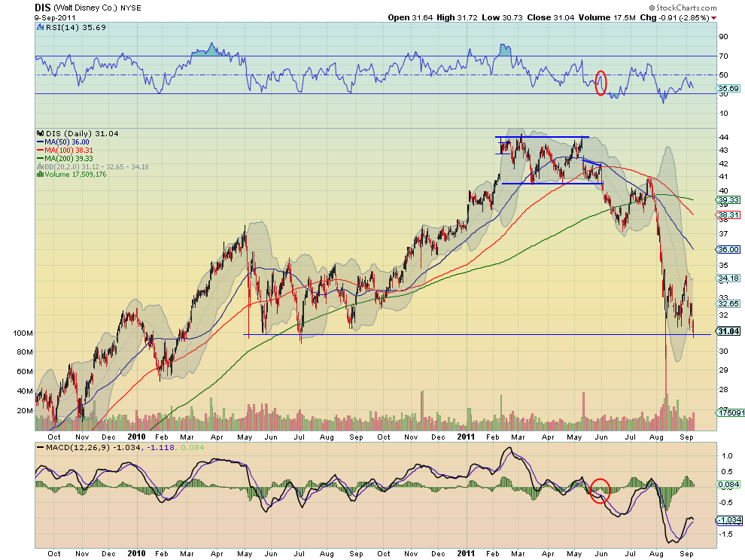Click Oct on the price chart axis at far left
This screenshot has width=745, height=560.
point(53,437)
